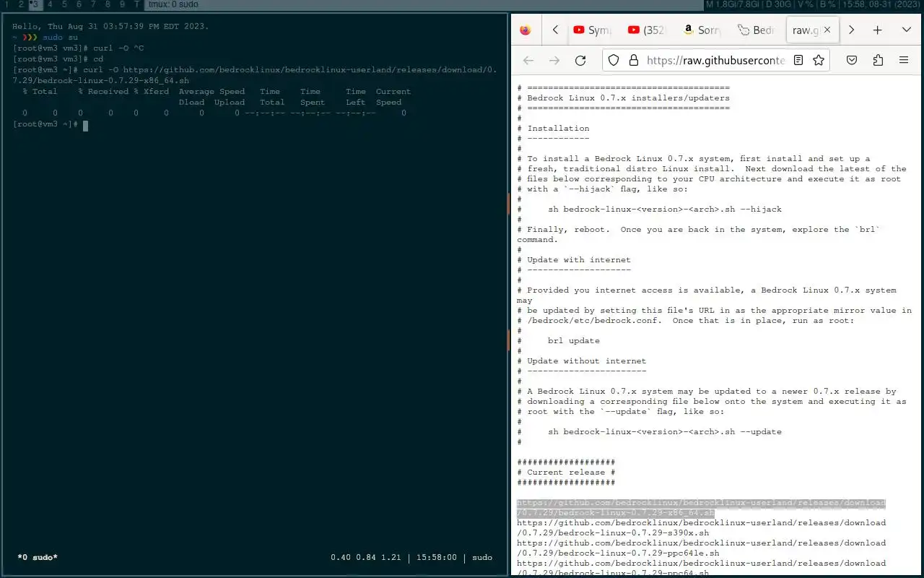Open the Extensions puzzle-piece menu
This screenshot has width=924, height=578.
point(878,61)
